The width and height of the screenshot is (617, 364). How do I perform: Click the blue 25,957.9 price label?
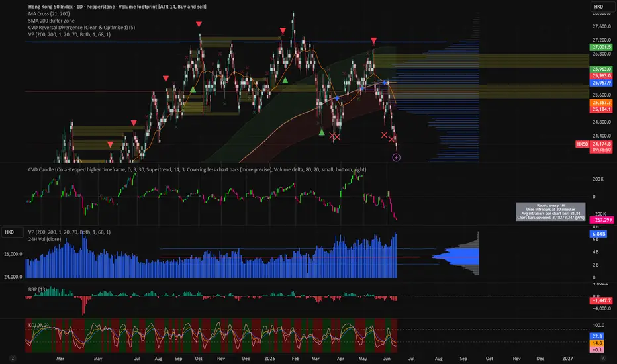pyautogui.click(x=602, y=83)
